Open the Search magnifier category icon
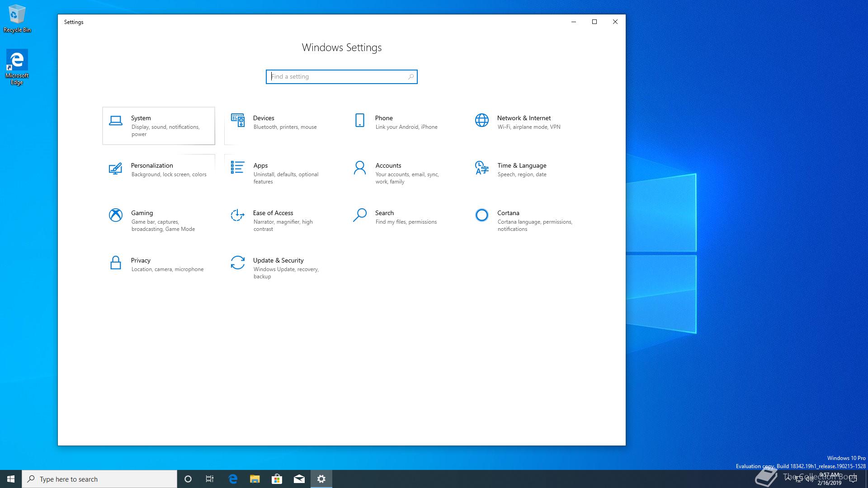The image size is (868, 488). click(x=360, y=215)
